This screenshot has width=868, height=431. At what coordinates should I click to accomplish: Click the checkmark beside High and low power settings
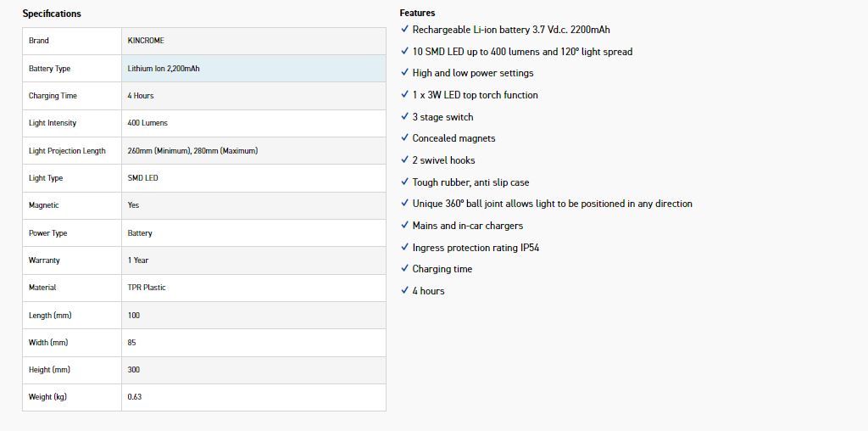coord(404,73)
